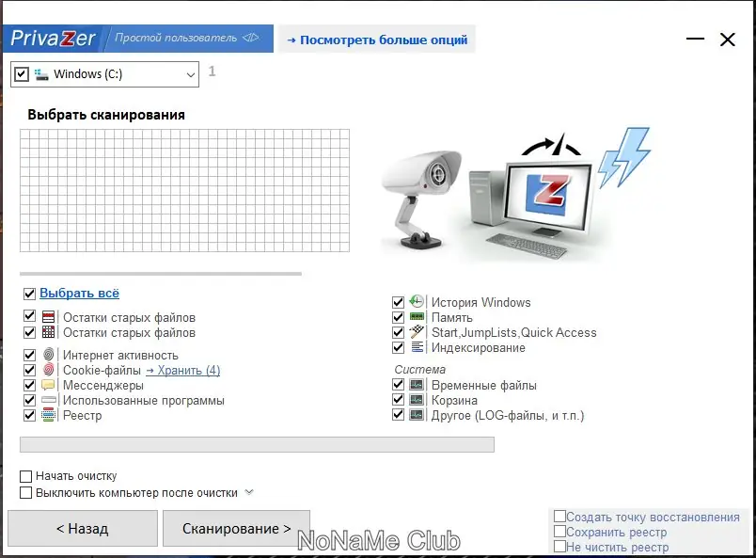Close the PrivaZer window
756x558 pixels.
tap(728, 40)
